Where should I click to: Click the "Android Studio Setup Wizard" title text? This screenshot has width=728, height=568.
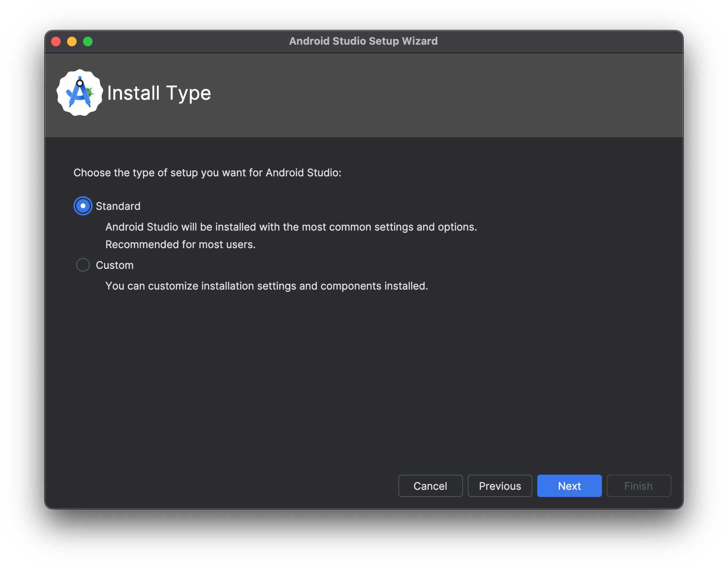point(363,41)
